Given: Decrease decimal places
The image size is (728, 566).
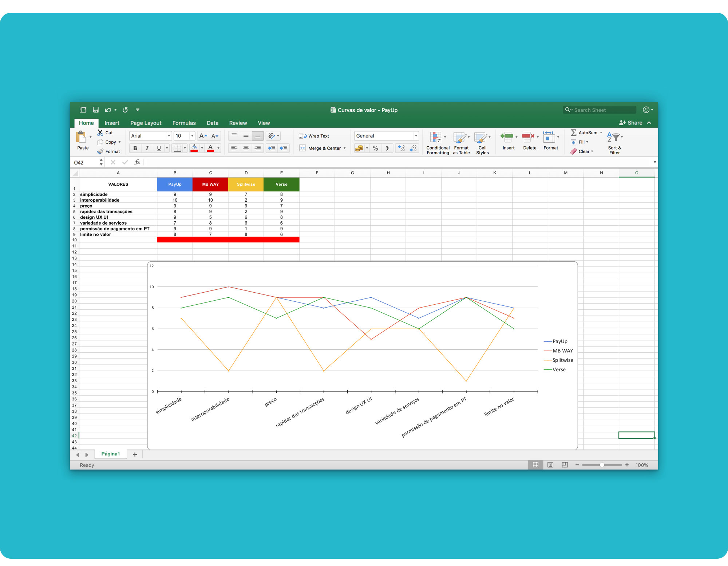Looking at the screenshot, I should click(414, 148).
